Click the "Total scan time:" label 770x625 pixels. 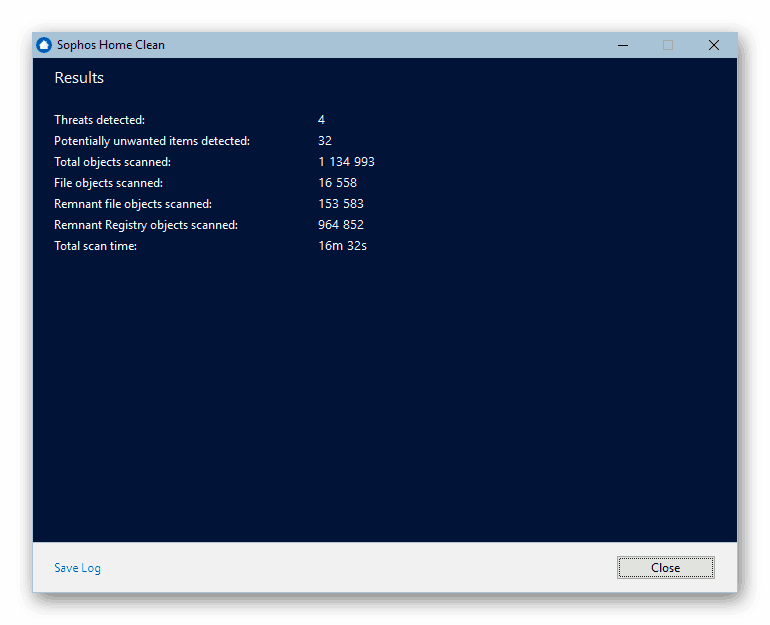coord(95,246)
